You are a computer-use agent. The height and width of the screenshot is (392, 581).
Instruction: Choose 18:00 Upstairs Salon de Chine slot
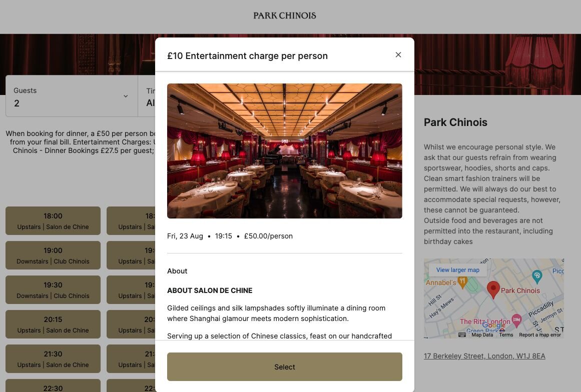pyautogui.click(x=53, y=220)
